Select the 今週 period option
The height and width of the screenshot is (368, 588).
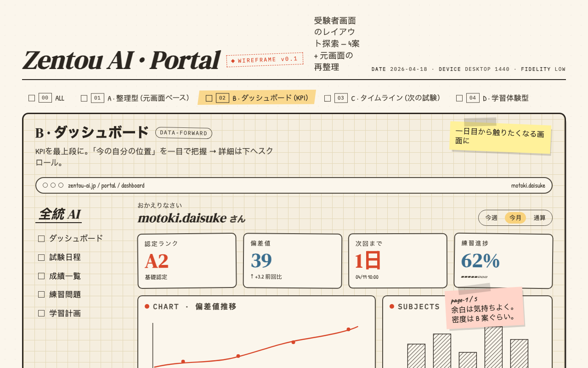492,218
